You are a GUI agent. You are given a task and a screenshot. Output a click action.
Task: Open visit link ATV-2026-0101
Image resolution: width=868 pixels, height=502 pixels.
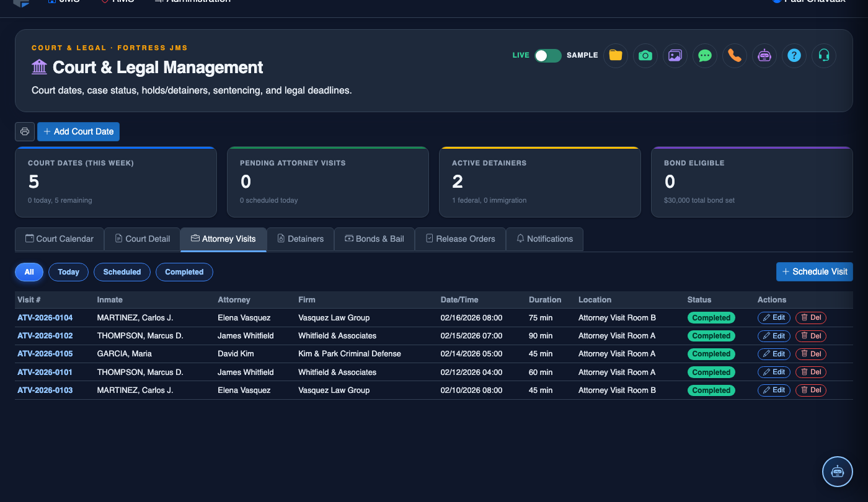click(x=45, y=372)
